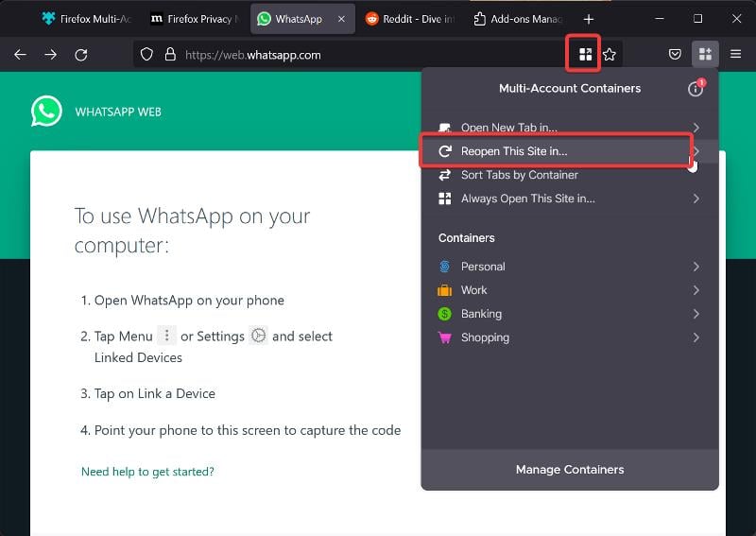Screen dimensions: 756x536
Task: Open the Banking container row
Action: 570,314
